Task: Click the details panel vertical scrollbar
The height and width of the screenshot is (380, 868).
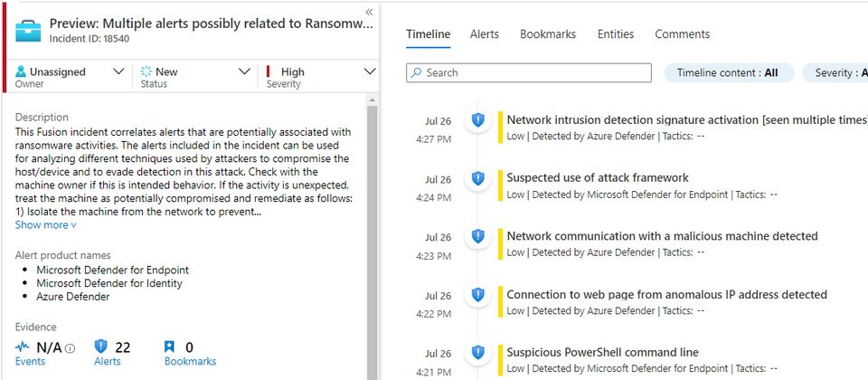Action: pyautogui.click(x=372, y=235)
